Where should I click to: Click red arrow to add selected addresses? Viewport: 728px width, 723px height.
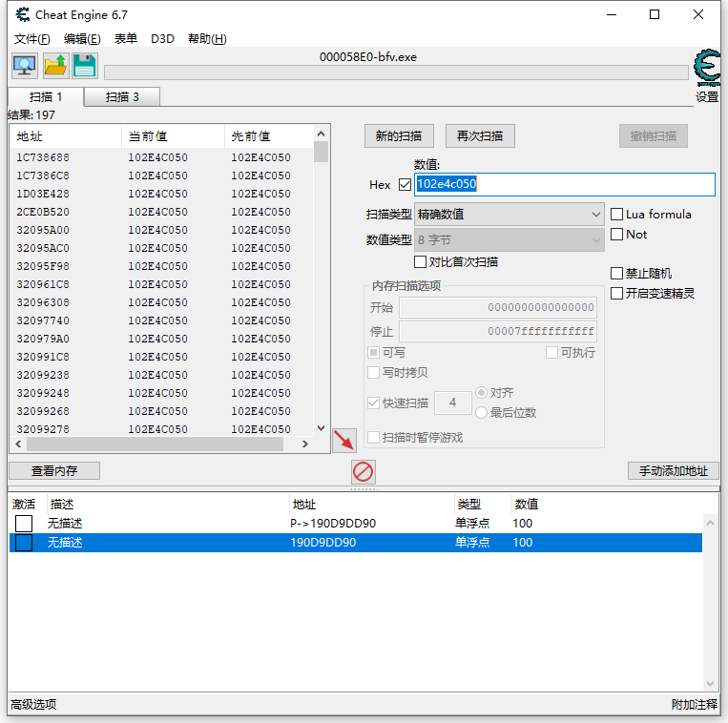pos(344,440)
